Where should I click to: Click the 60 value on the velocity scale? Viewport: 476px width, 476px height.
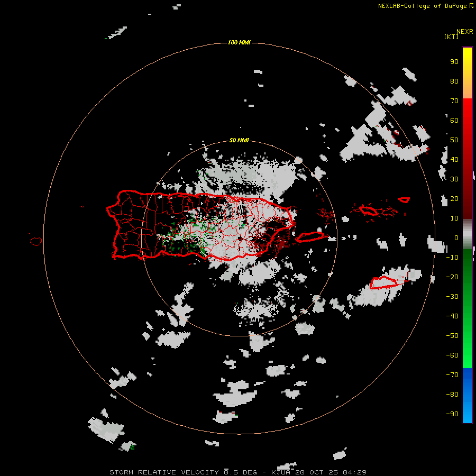click(454, 120)
